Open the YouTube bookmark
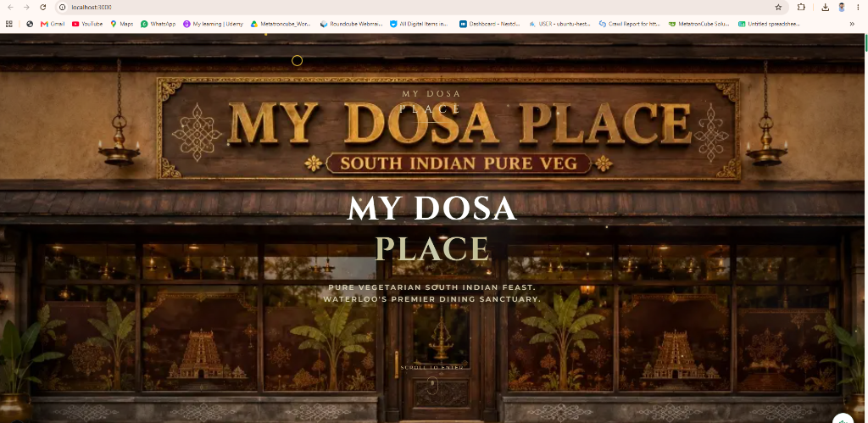868x423 pixels. point(87,24)
